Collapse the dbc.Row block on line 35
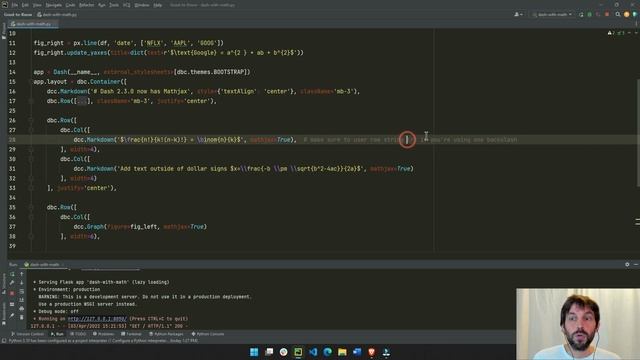The width and height of the screenshot is (640, 360). (31, 207)
